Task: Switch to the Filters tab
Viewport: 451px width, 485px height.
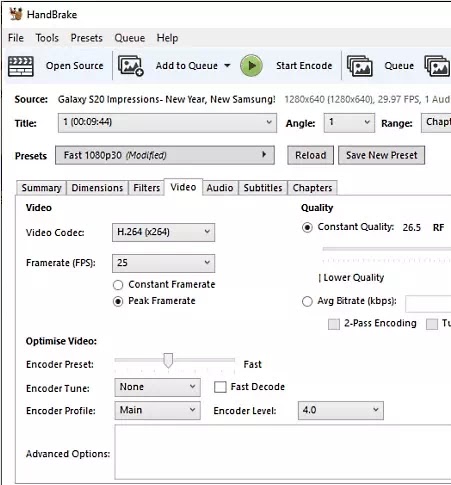Action: point(147,188)
